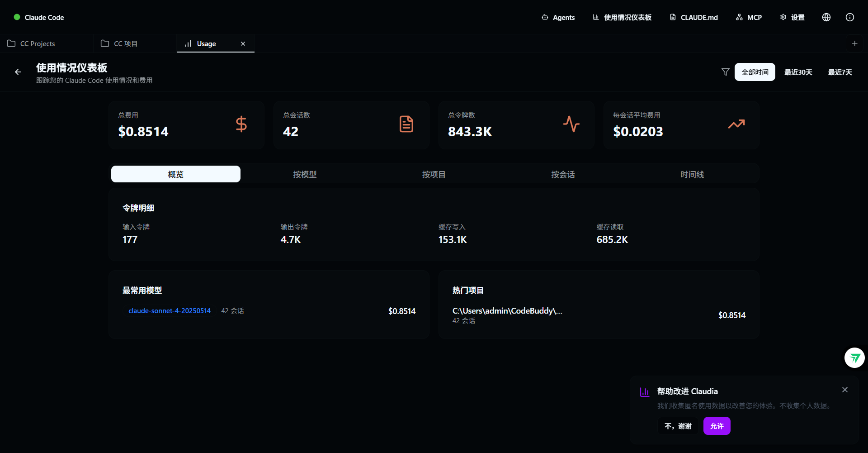Add a new tab with plus button
Viewport: 868px width, 453px height.
(854, 43)
